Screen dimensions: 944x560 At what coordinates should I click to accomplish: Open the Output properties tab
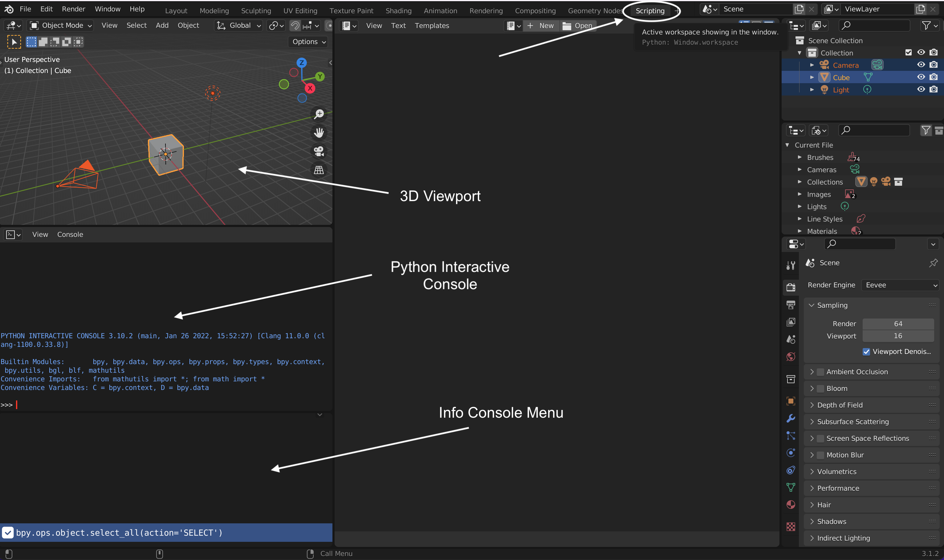coord(791,305)
